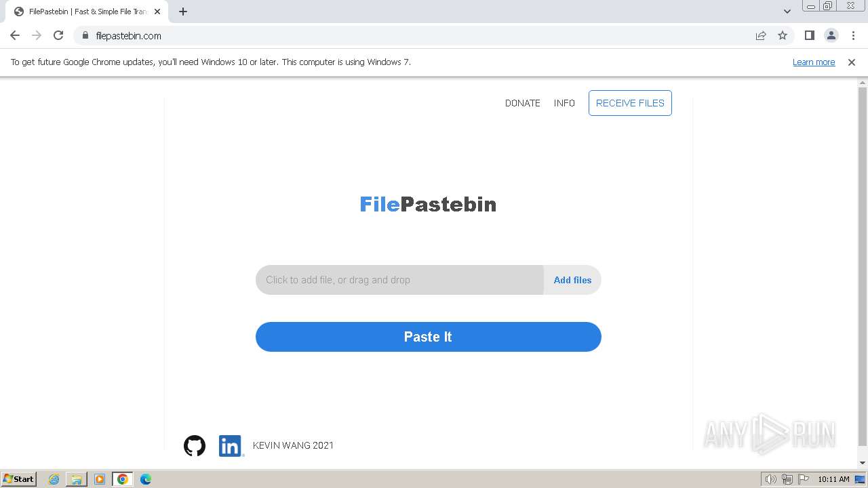Click the Paste It button
Viewport: 868px width, 488px height.
(x=429, y=337)
